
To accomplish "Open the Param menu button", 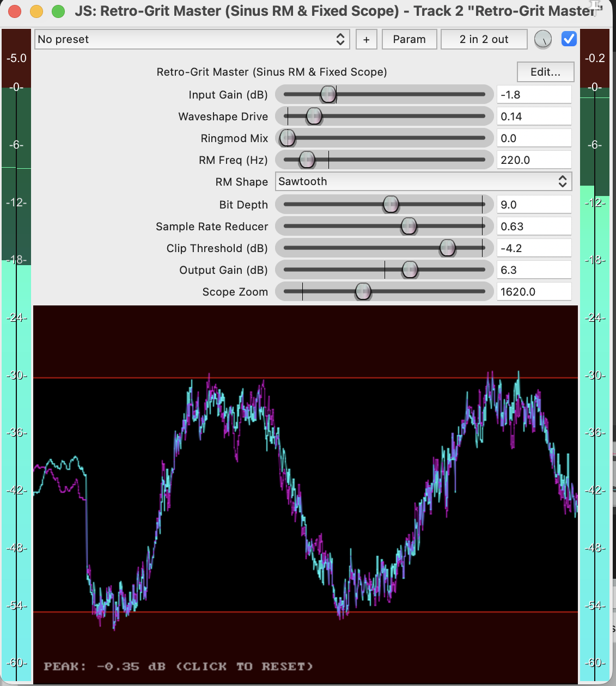I will [x=410, y=39].
